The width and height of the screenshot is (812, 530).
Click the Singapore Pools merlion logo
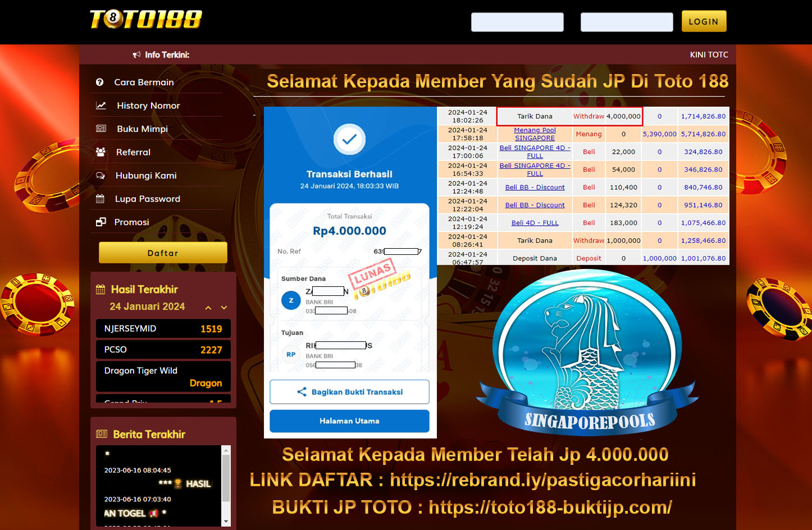(x=588, y=353)
